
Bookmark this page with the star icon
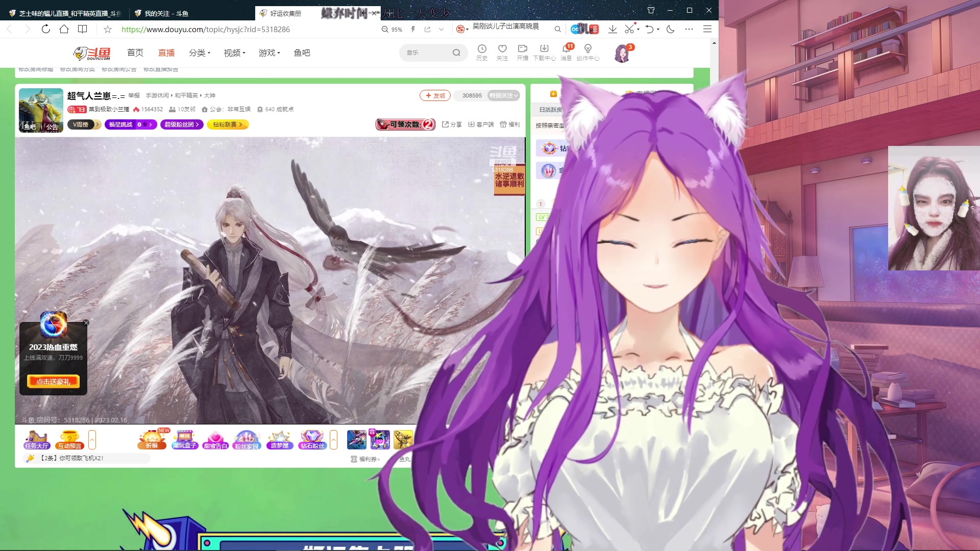click(x=108, y=30)
